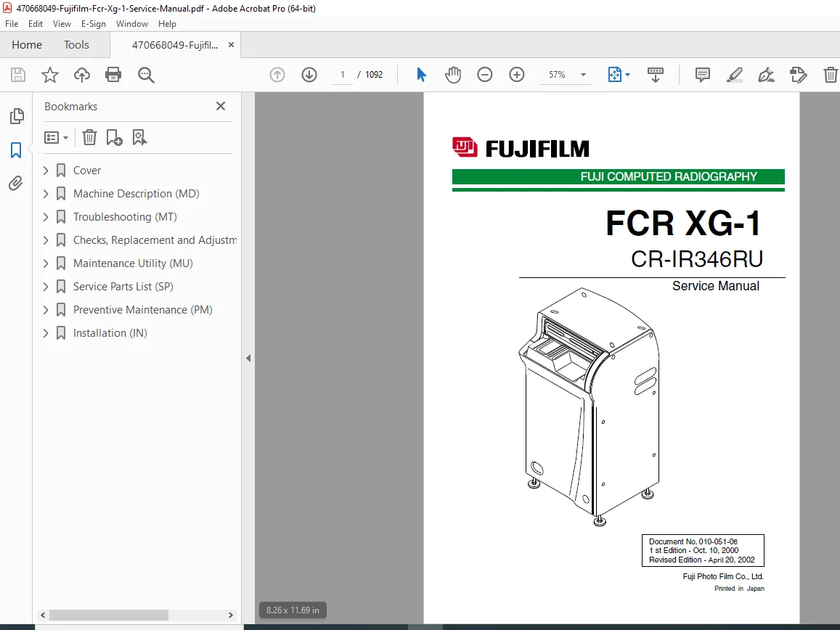This screenshot has height=630, width=840.
Task: Go to previous page arrow
Action: tap(277, 75)
